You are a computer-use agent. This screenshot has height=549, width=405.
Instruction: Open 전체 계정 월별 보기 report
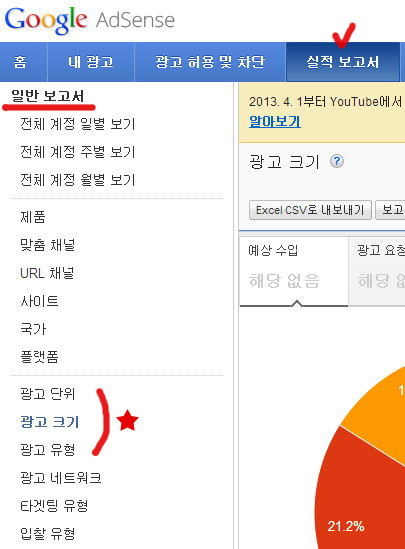pos(78,180)
